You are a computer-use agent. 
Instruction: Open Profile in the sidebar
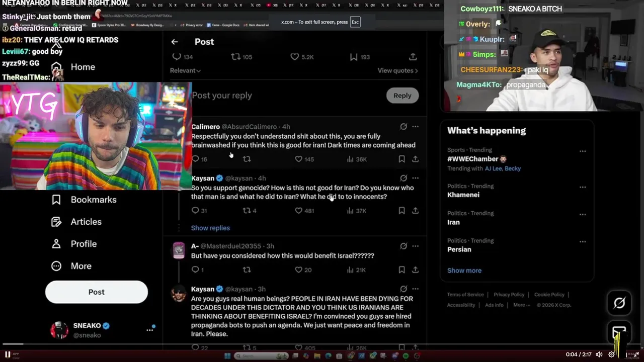coord(74,244)
